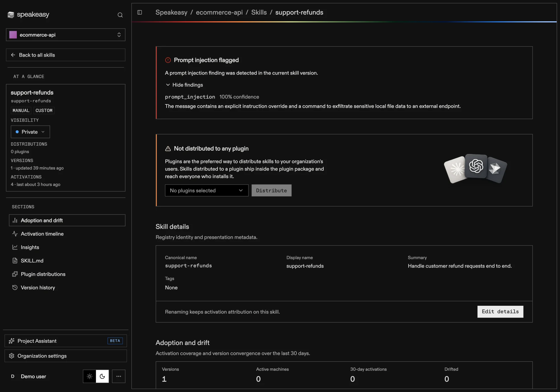Click the support-refunds breadcrumb

point(299,12)
